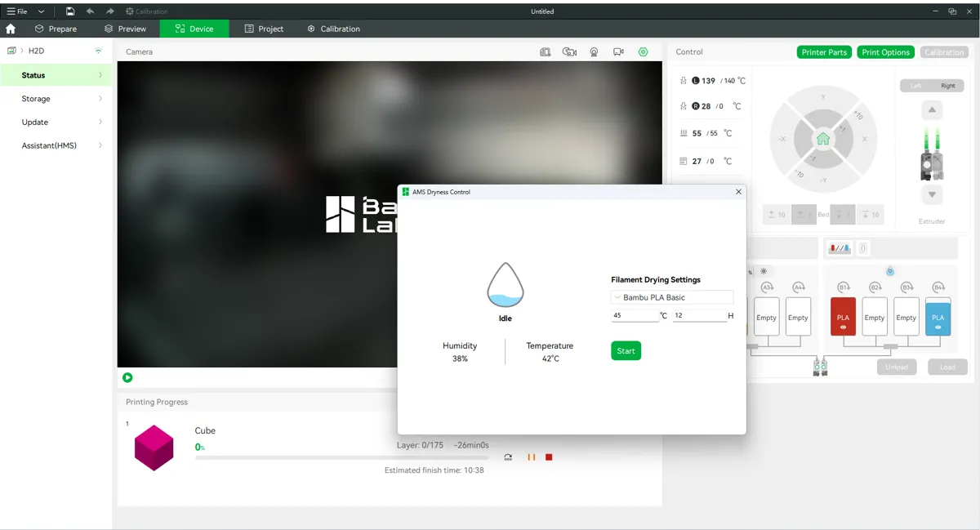Open the Bambu PLA Basic filament dropdown
Screen dimensions: 980x530
tap(672, 297)
